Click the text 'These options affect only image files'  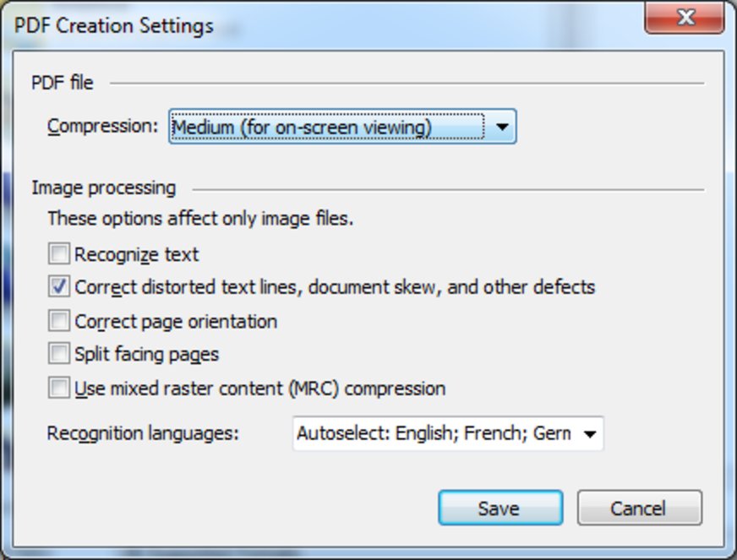pyautogui.click(x=200, y=219)
